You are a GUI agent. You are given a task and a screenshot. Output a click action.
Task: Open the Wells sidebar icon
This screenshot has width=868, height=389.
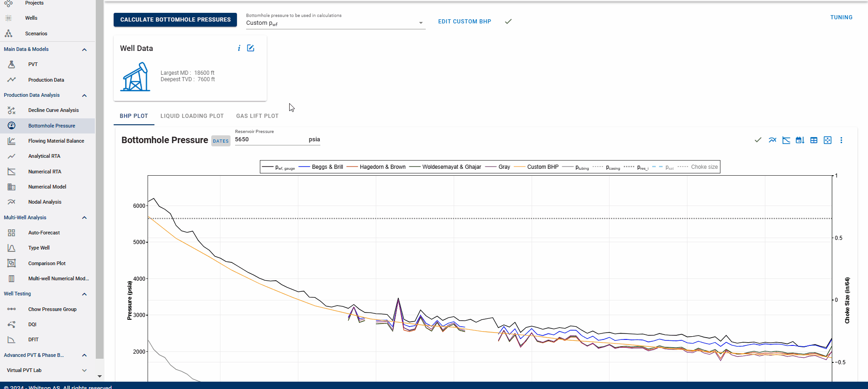pyautogui.click(x=8, y=18)
